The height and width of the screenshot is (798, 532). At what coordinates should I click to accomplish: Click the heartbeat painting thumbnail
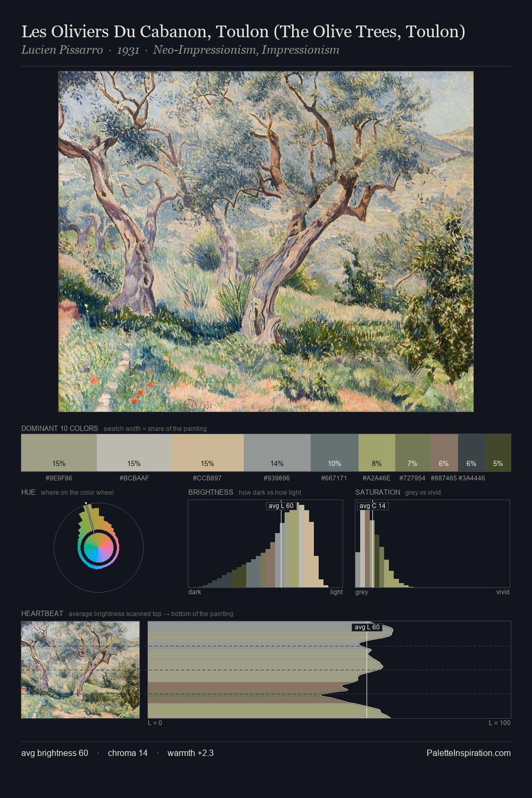pyautogui.click(x=80, y=670)
